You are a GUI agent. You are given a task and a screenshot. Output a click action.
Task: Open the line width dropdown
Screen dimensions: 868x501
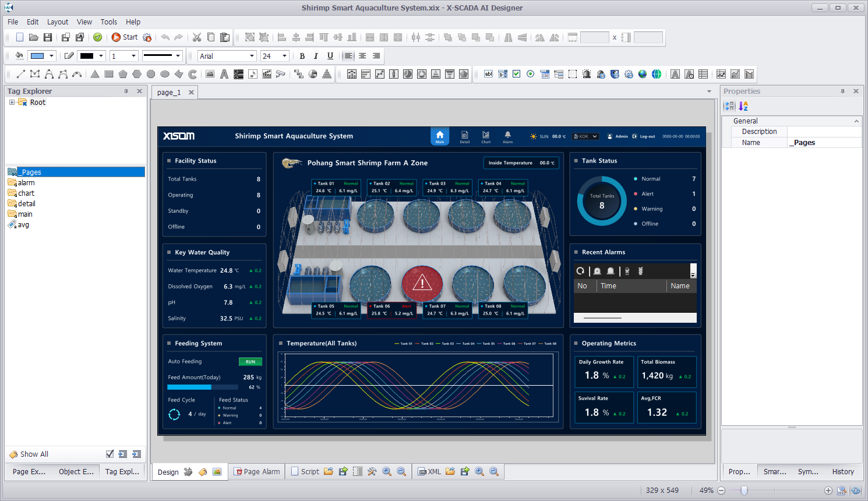pos(133,56)
